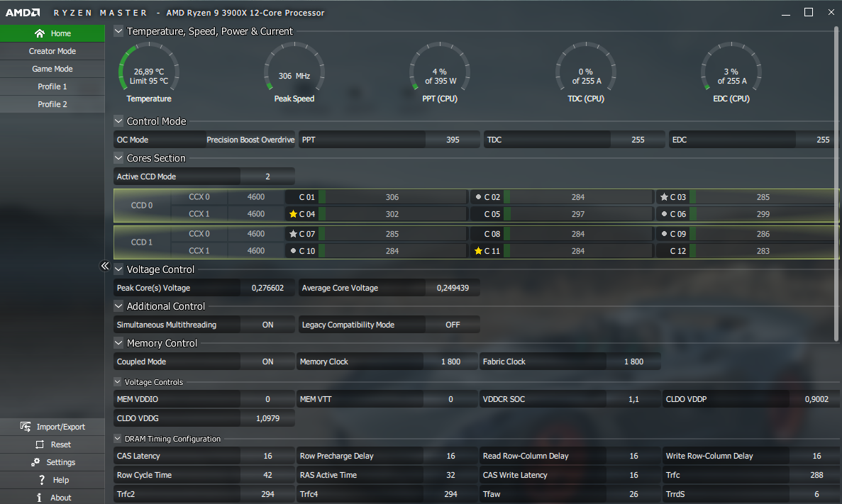Screen dimensions: 842x504
Task: Open Profile 2
Action: click(x=52, y=104)
